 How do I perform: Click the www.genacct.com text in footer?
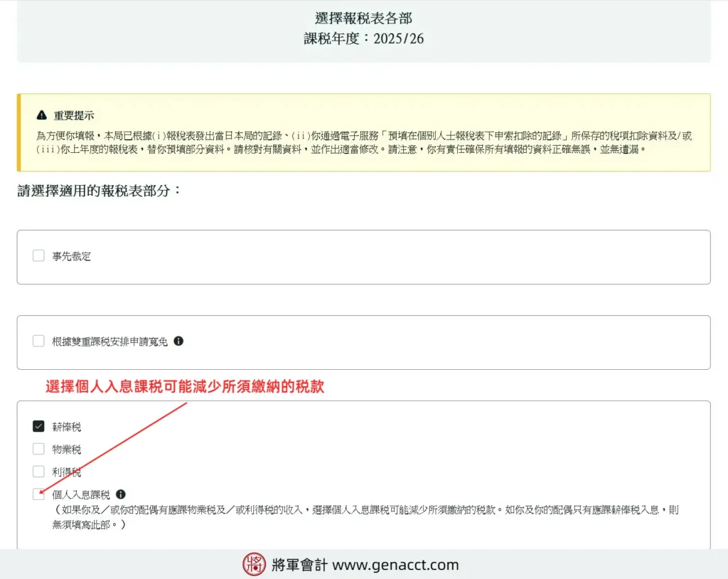tap(395, 565)
